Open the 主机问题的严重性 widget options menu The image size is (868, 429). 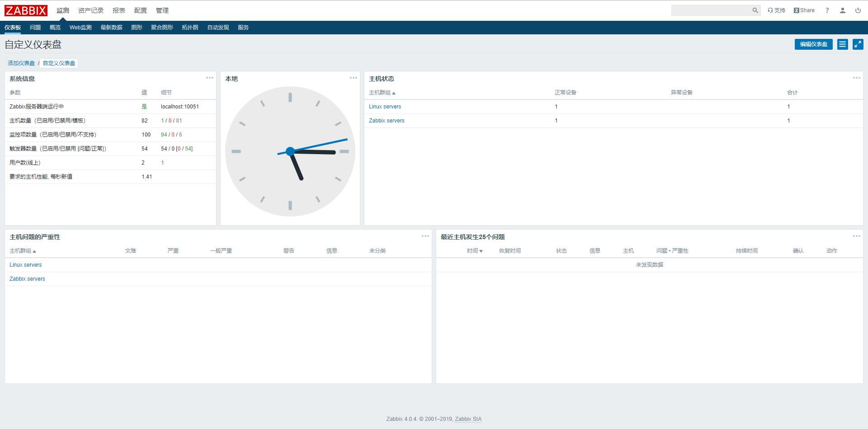click(425, 236)
